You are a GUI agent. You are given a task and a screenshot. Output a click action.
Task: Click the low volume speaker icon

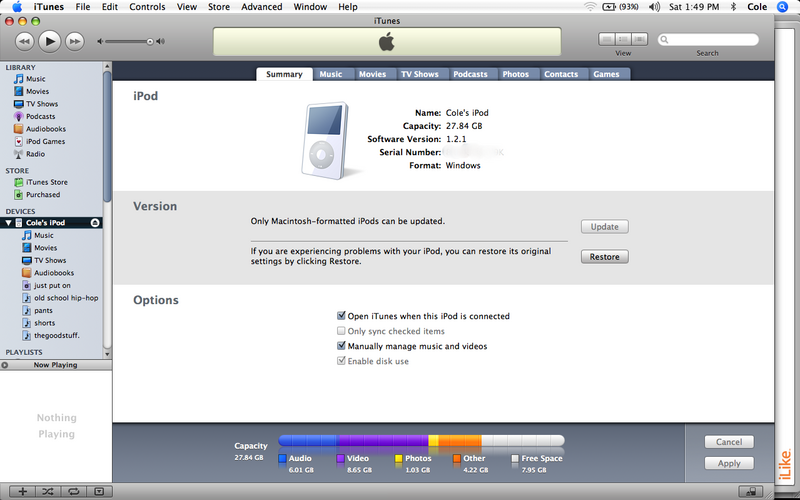point(100,41)
